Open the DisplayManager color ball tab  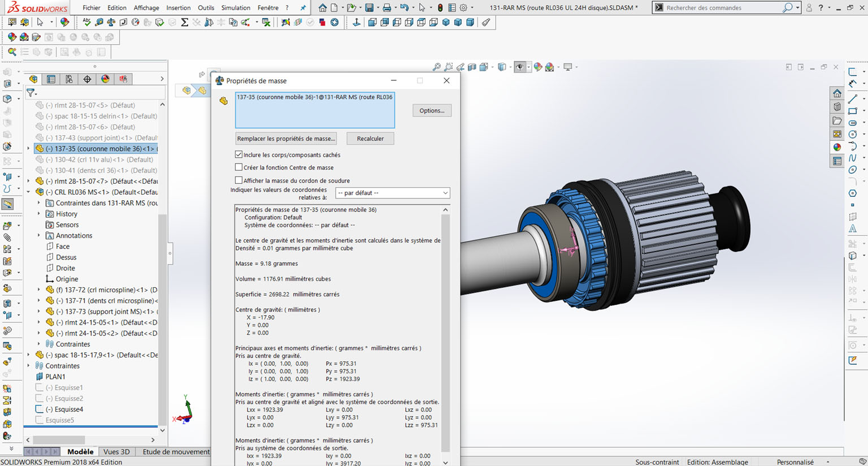point(105,79)
